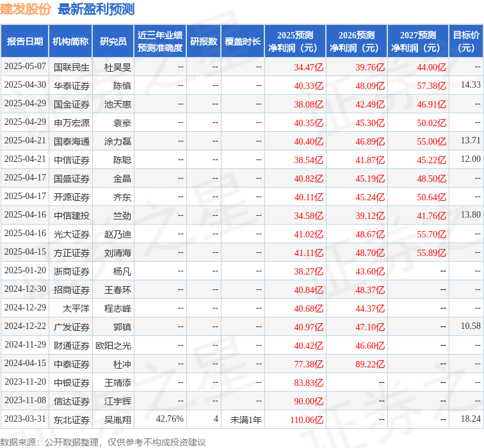The width and height of the screenshot is (484, 448).
Task: Click the 89.22亿 forecast value
Action: click(370, 364)
